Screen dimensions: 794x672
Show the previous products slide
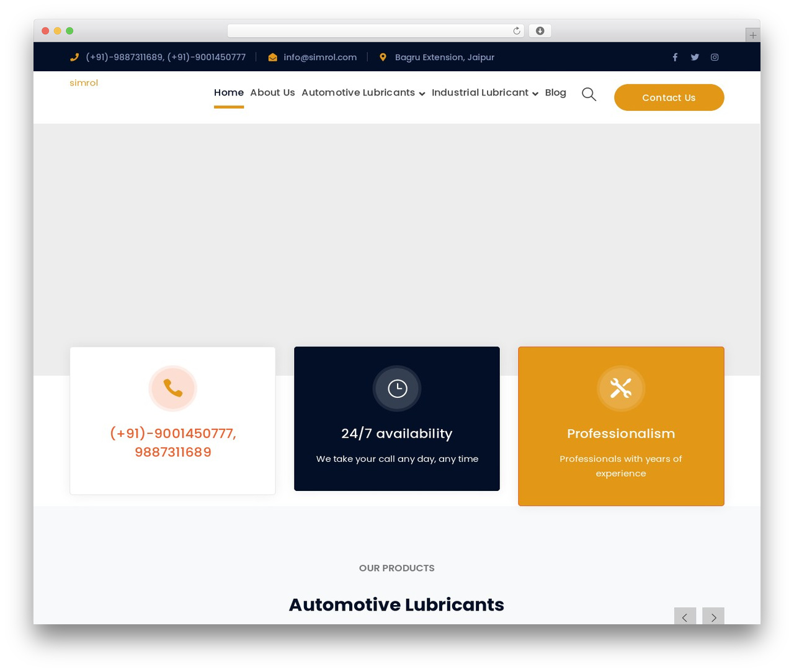coord(685,616)
